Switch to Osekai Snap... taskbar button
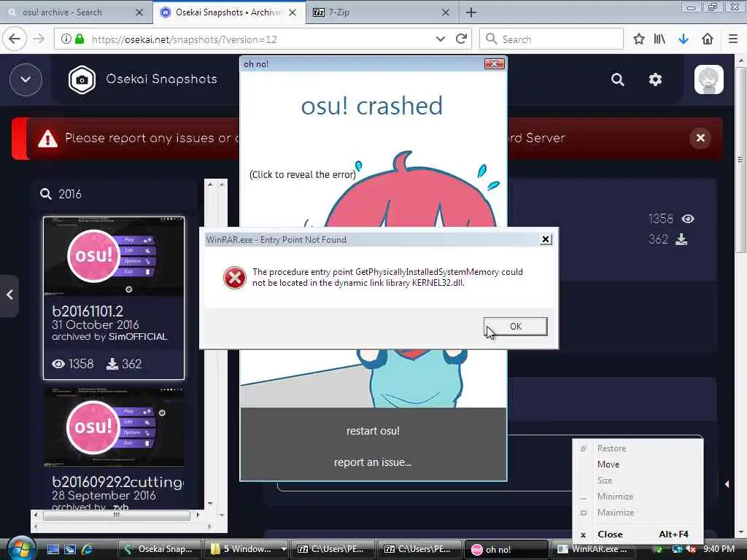This screenshot has width=747, height=560. point(160,549)
